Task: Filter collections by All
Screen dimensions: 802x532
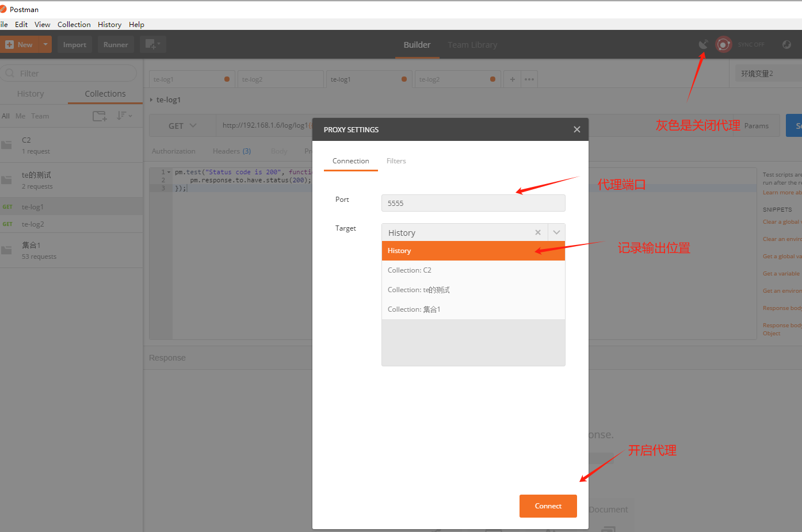Action: 6,116
